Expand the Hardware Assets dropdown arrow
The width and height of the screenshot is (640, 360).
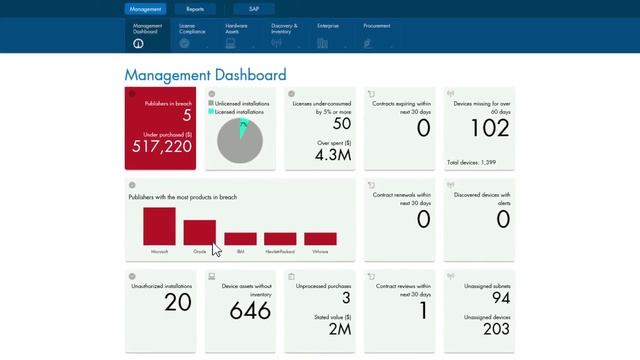253,47
